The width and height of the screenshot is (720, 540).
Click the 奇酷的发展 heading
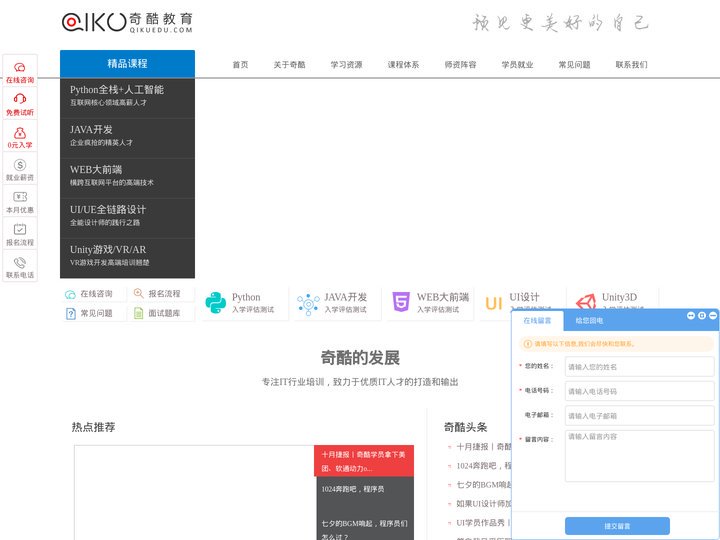click(360, 358)
